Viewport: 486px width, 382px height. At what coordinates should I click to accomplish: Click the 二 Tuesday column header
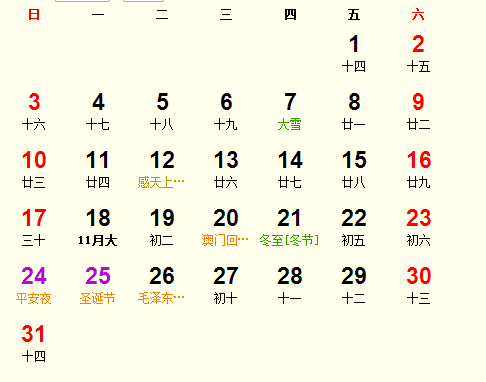162,15
